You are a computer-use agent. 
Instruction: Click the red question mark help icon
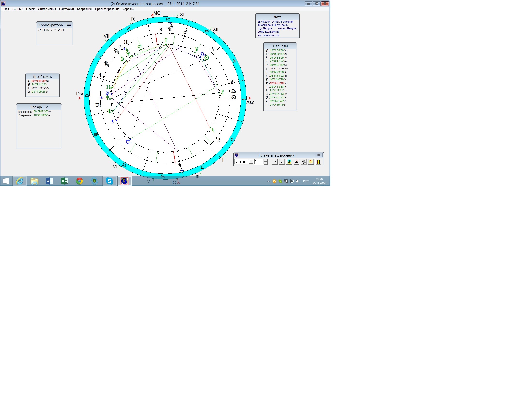[x=311, y=162]
